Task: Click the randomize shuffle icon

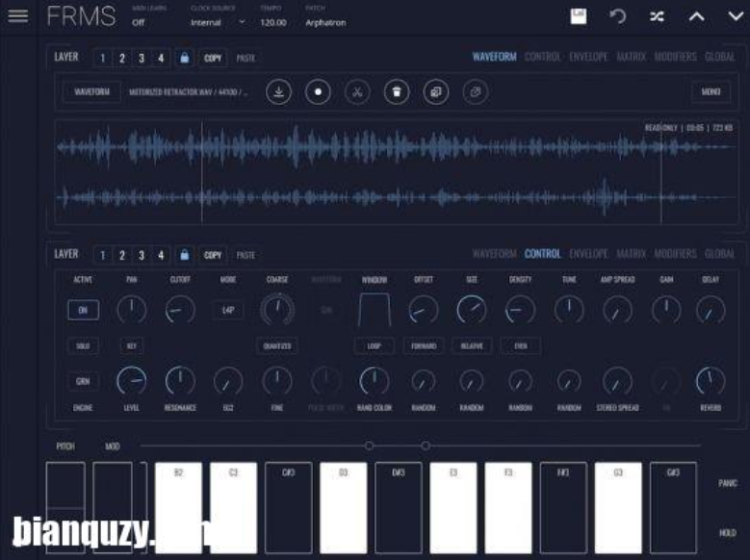Action: coord(657,16)
